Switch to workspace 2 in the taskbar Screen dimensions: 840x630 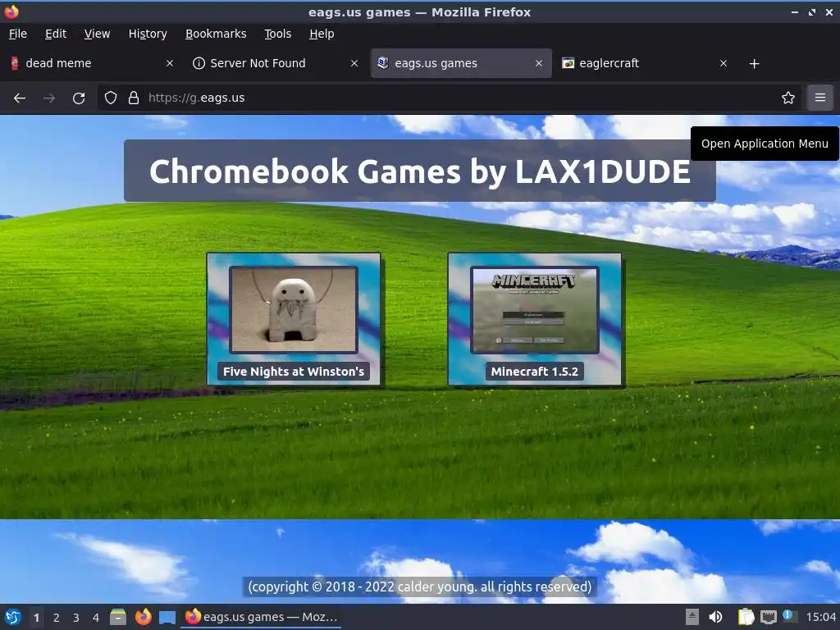57,618
